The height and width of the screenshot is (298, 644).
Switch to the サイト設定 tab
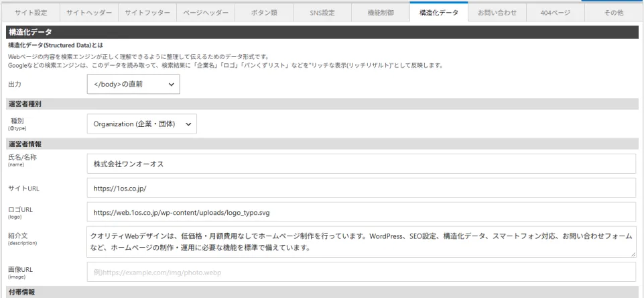tap(31, 13)
